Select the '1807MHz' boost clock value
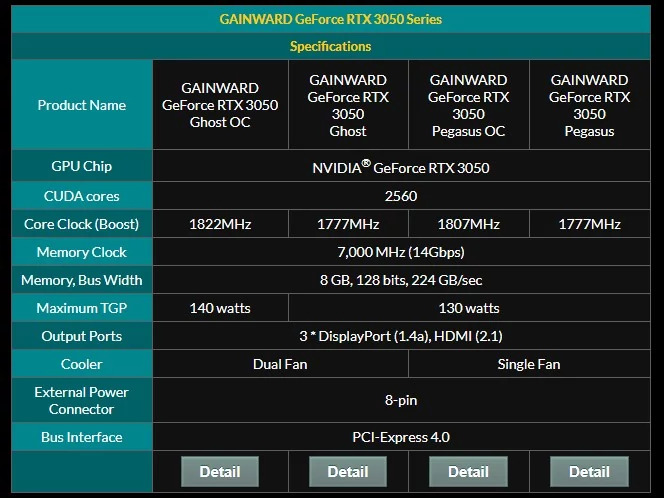 pyautogui.click(x=468, y=224)
